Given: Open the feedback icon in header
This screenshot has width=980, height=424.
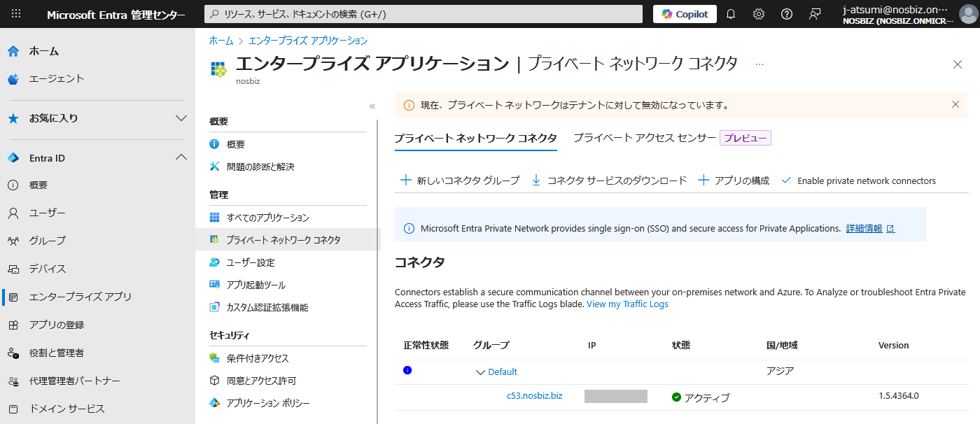Looking at the screenshot, I should coord(815,14).
